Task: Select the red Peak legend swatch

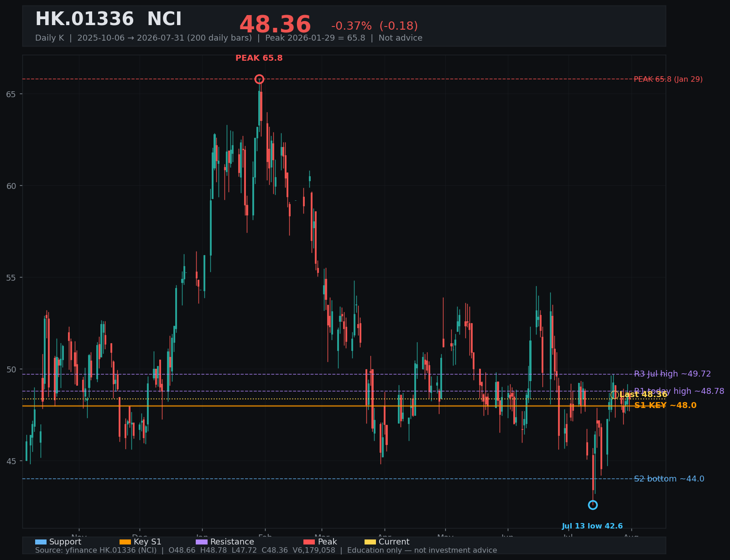Action: pyautogui.click(x=309, y=542)
